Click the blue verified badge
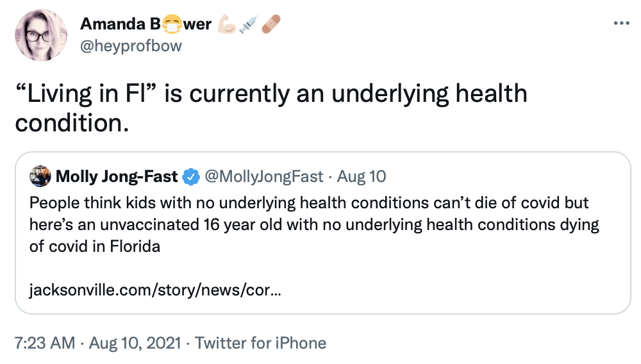The height and width of the screenshot is (364, 641). [190, 176]
